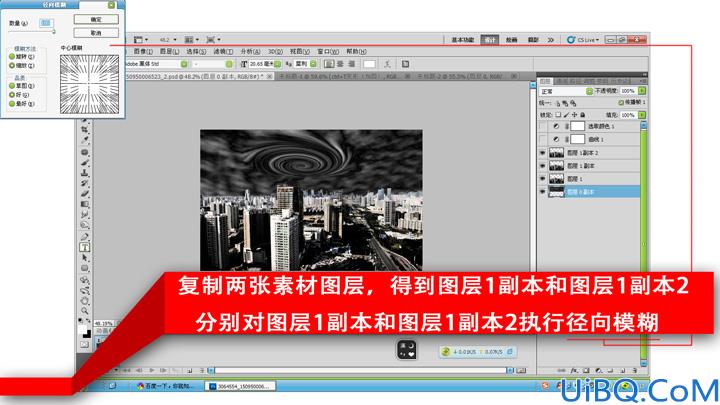This screenshot has height=405, width=720.
Task: Expand more workspaces chevron
Action: (551, 40)
